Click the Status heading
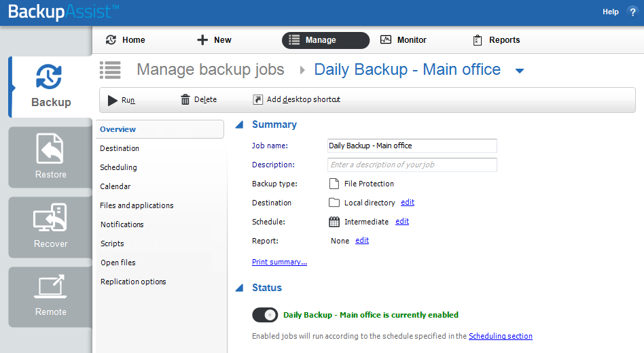644x353 pixels. pyautogui.click(x=267, y=288)
